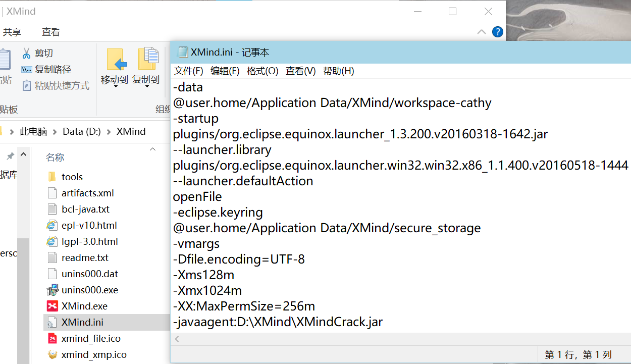This screenshot has height=364, width=631.
Task: Select the file name unins000.exe
Action: (x=90, y=290)
